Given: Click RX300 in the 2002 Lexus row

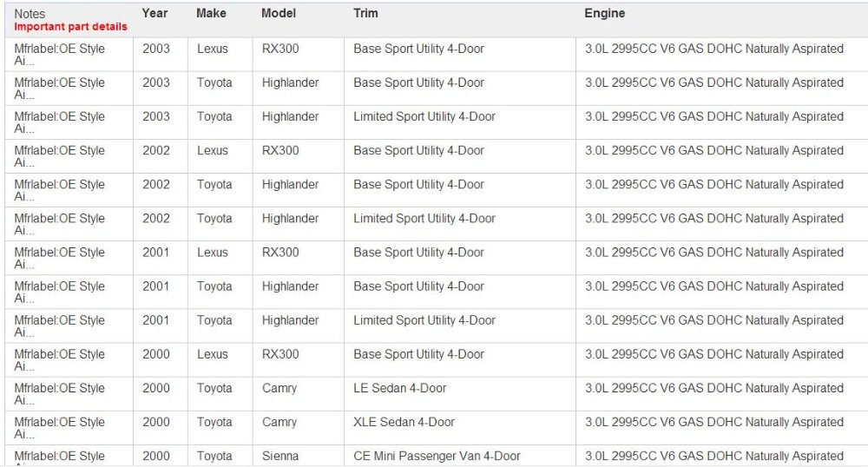Looking at the screenshot, I should pos(280,150).
